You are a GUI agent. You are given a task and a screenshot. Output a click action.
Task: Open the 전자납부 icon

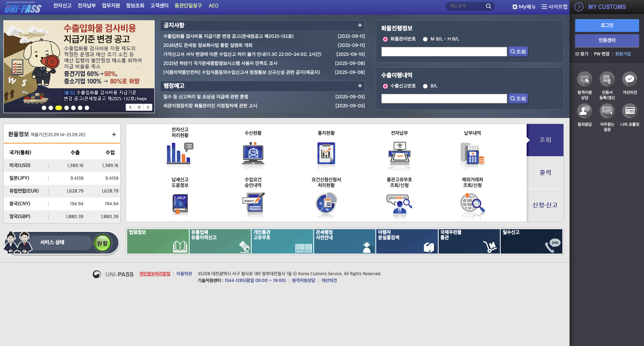pyautogui.click(x=399, y=154)
